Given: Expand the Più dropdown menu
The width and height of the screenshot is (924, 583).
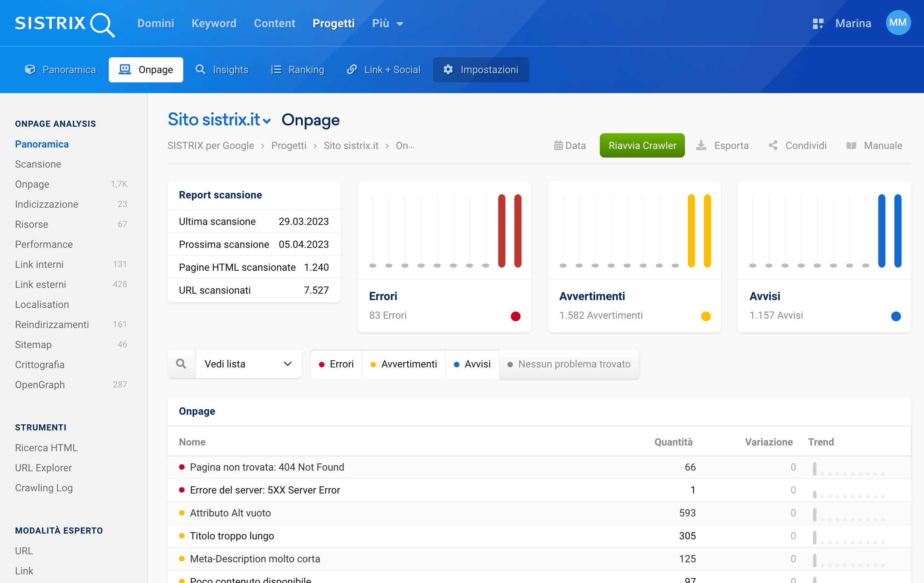Looking at the screenshot, I should coord(388,23).
